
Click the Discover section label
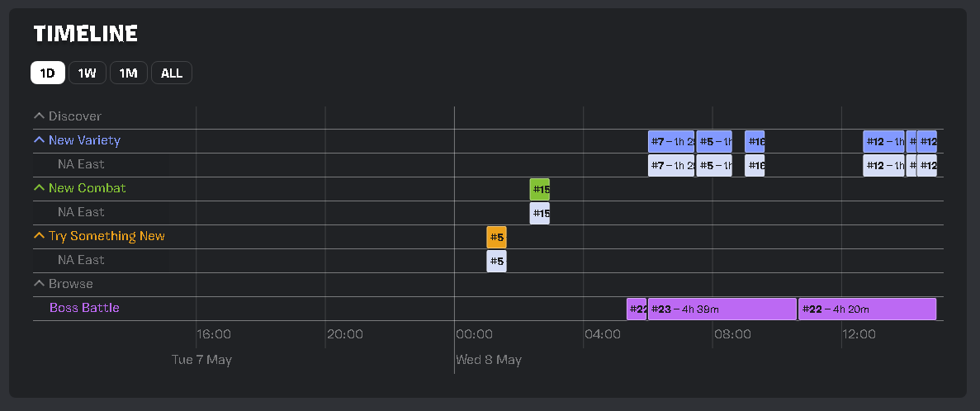click(75, 116)
